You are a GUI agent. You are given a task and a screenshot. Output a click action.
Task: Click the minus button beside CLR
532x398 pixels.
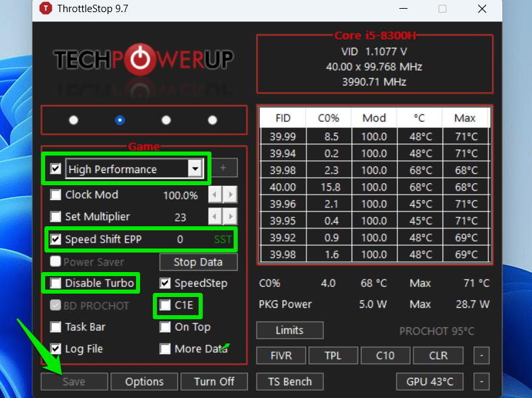coord(481,356)
